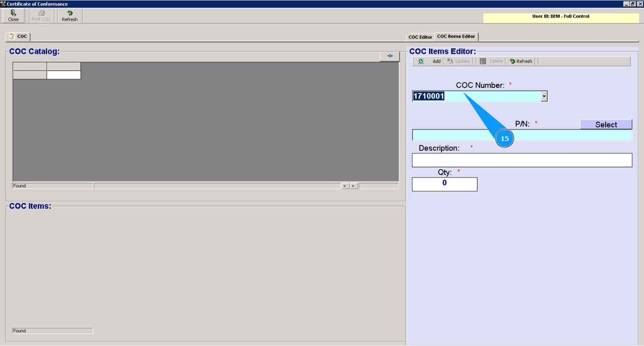Click the Print COC printer button
Screen dimensions: 644x346
41,16
